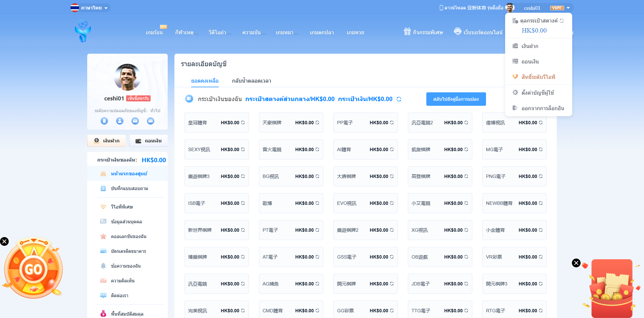Switch to the กลับน้ำตลอดเวลา tab
Viewport: 644px width, 318px height.
coord(252,81)
